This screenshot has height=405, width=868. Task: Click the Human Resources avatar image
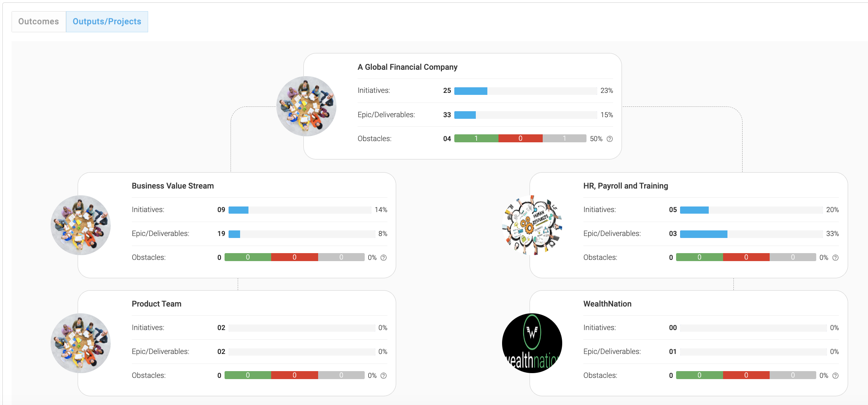(x=532, y=225)
